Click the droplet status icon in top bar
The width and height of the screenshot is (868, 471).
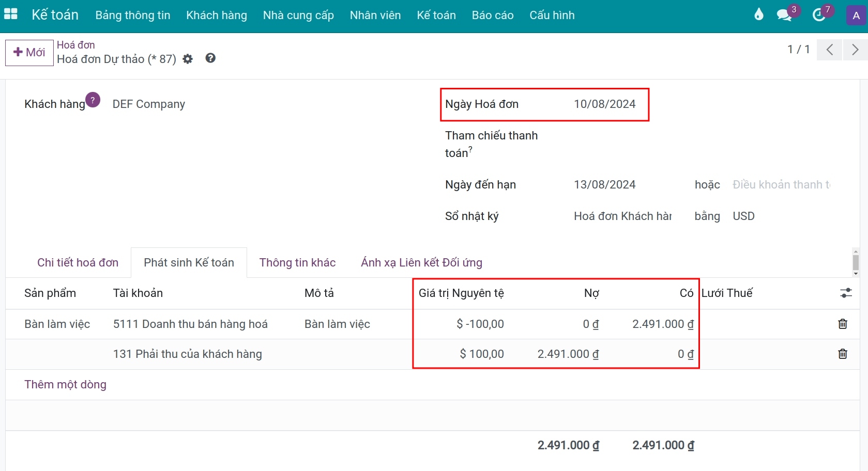pos(758,14)
